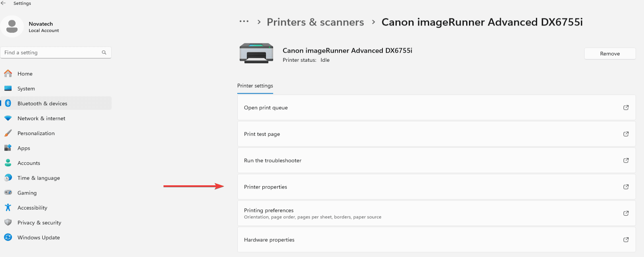Click Canon imageRunner Advanced DX6755i page title

tap(482, 22)
